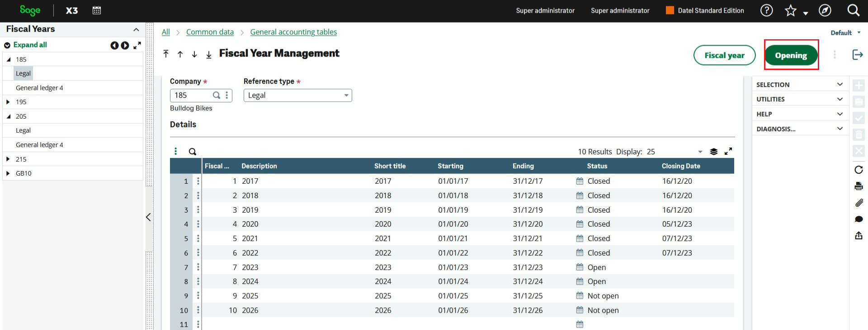868x330 pixels.
Task: Expand the Details grid to fullscreen
Action: click(x=728, y=151)
